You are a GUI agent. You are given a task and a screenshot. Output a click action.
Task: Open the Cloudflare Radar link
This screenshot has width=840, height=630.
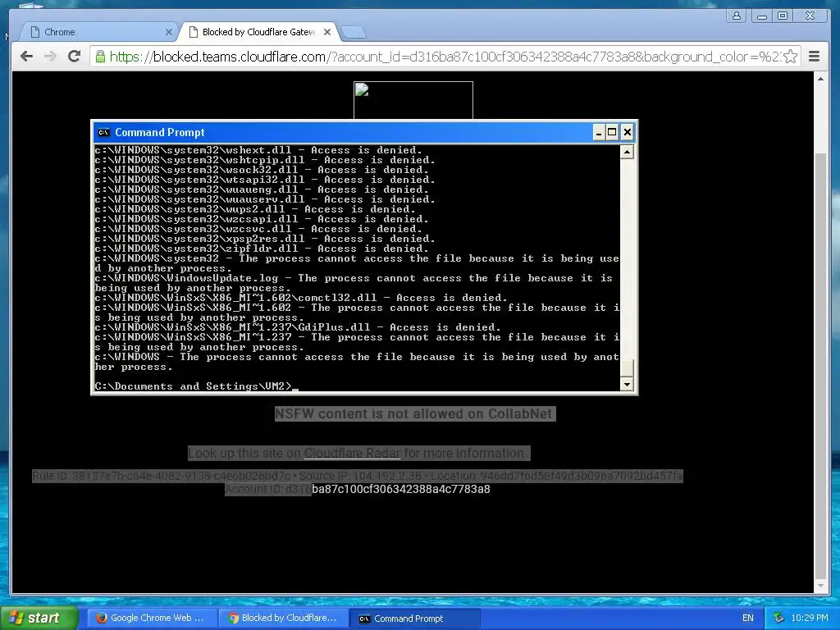coord(352,453)
